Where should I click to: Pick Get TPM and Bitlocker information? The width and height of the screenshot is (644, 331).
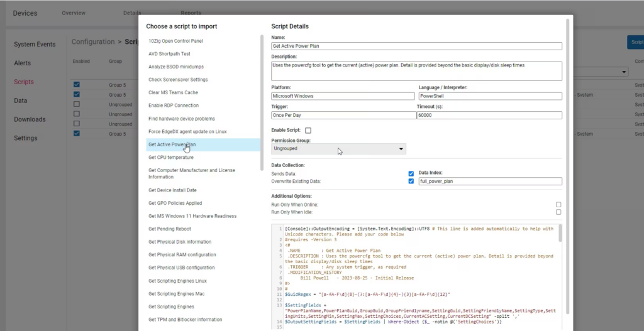point(185,320)
